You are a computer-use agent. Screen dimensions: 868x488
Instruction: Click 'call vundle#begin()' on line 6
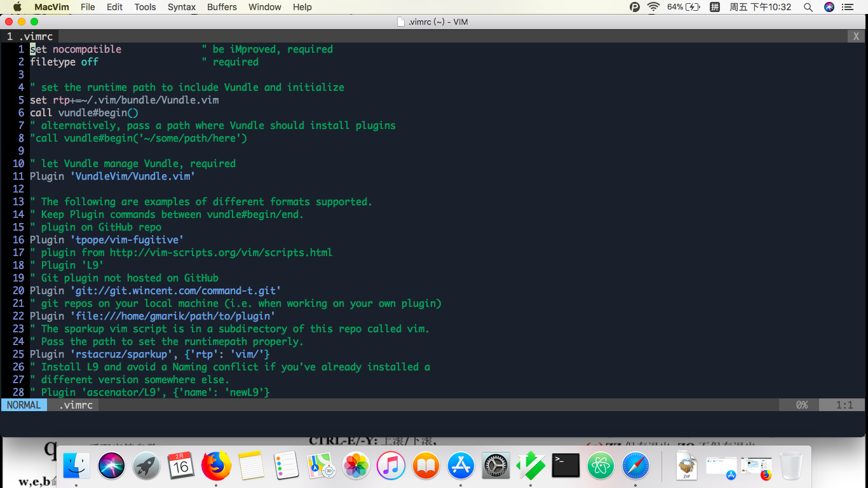coord(84,112)
